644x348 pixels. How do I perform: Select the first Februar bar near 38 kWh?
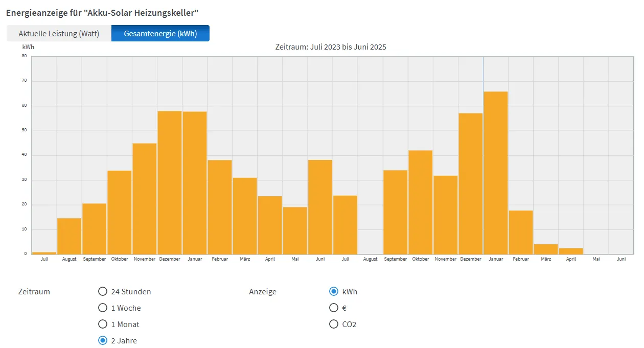(220, 207)
